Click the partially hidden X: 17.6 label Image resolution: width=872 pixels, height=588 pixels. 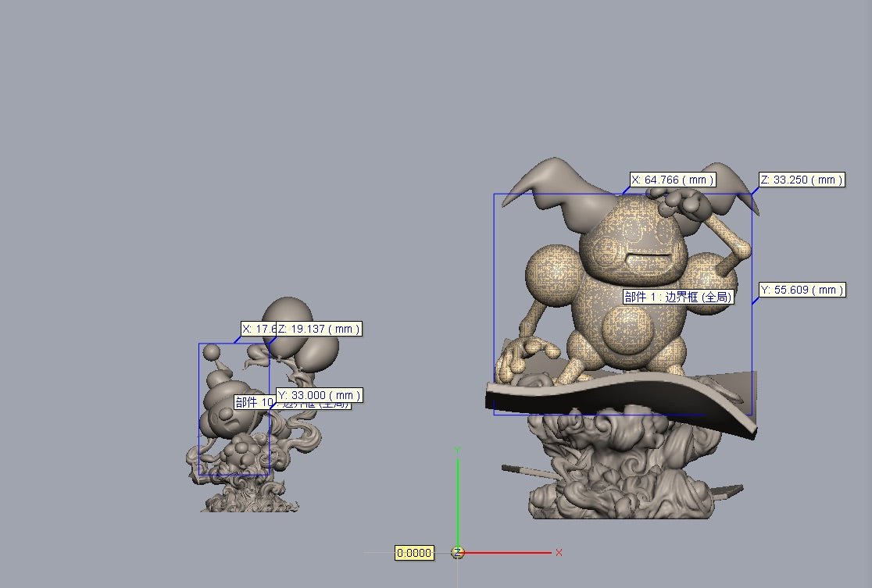click(257, 329)
